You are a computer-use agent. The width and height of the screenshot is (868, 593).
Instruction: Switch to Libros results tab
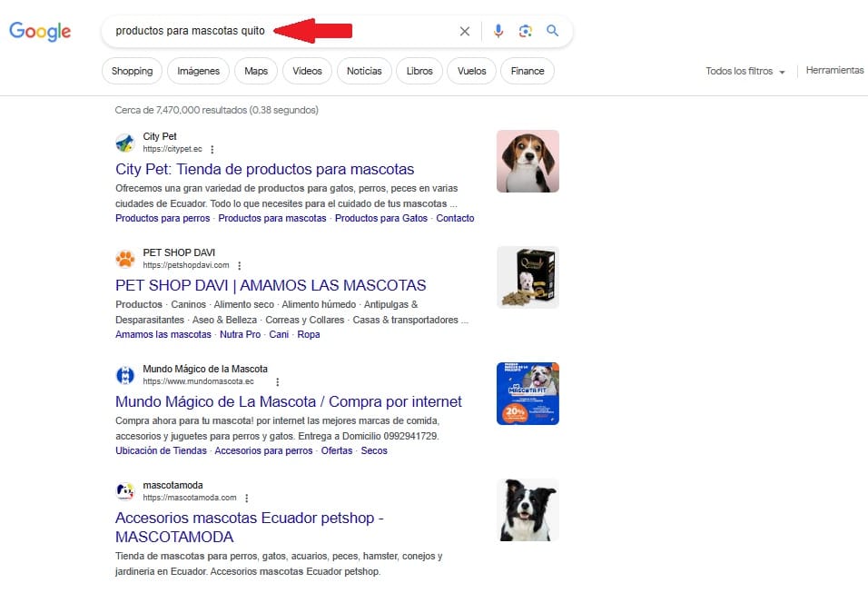[x=419, y=71]
